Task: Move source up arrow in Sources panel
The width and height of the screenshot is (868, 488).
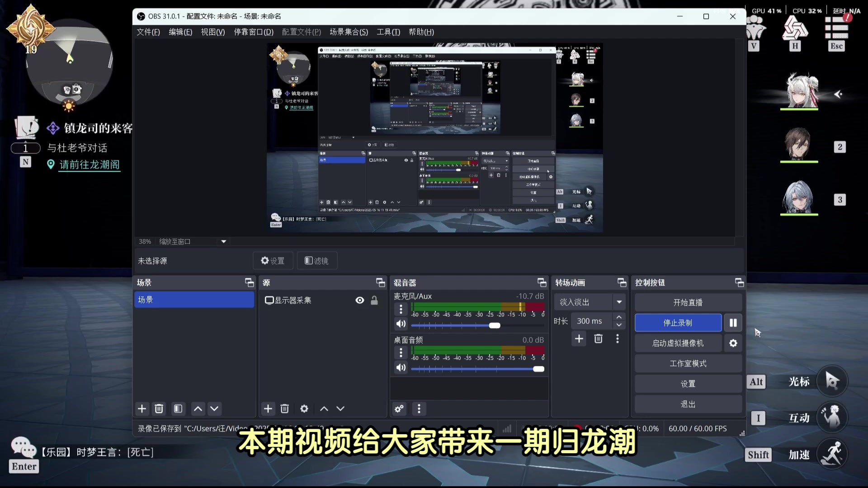Action: [324, 409]
